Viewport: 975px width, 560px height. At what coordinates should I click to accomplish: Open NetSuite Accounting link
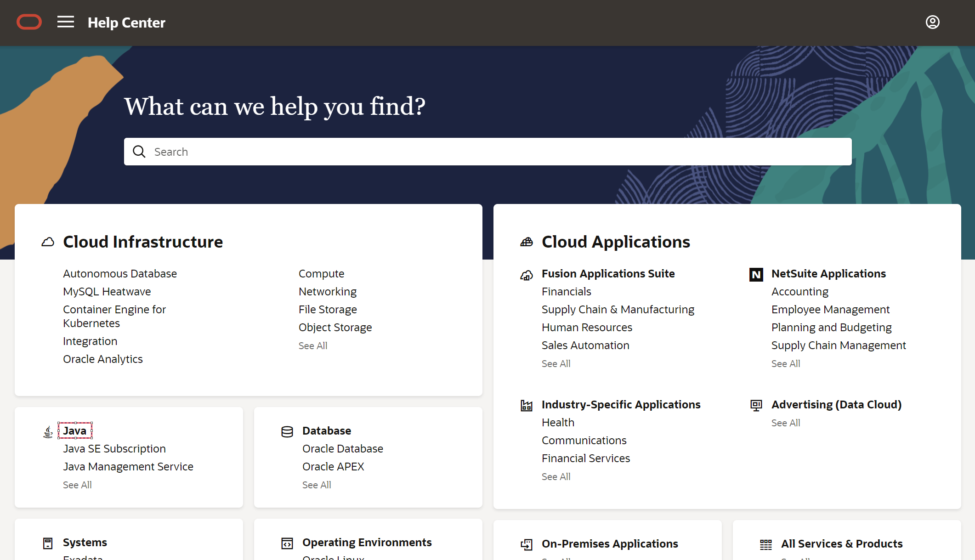click(x=800, y=292)
